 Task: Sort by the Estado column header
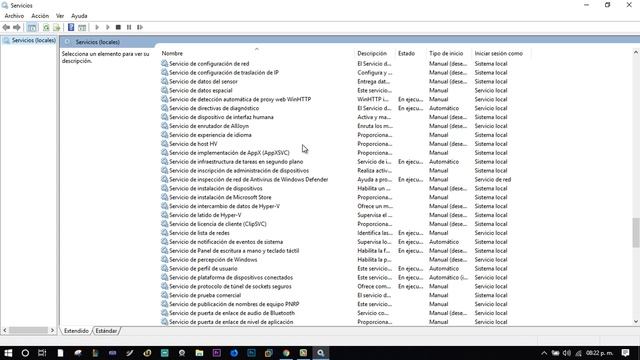pyautogui.click(x=407, y=53)
